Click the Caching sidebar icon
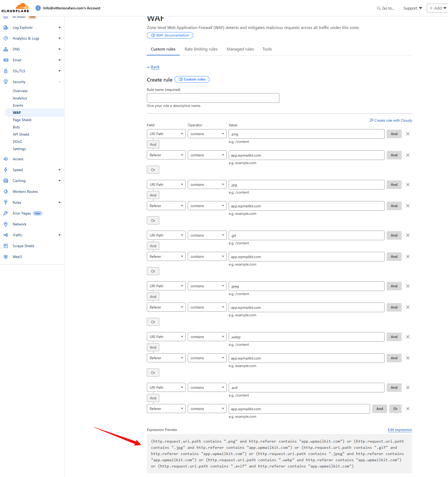Image resolution: width=448 pixels, height=477 pixels. [x=6, y=181]
